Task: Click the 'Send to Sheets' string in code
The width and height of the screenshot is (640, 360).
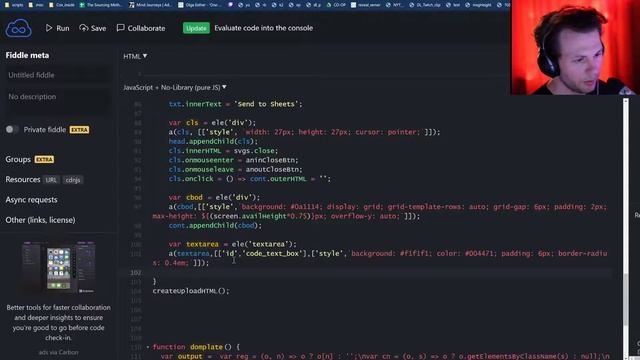Action: coord(266,104)
